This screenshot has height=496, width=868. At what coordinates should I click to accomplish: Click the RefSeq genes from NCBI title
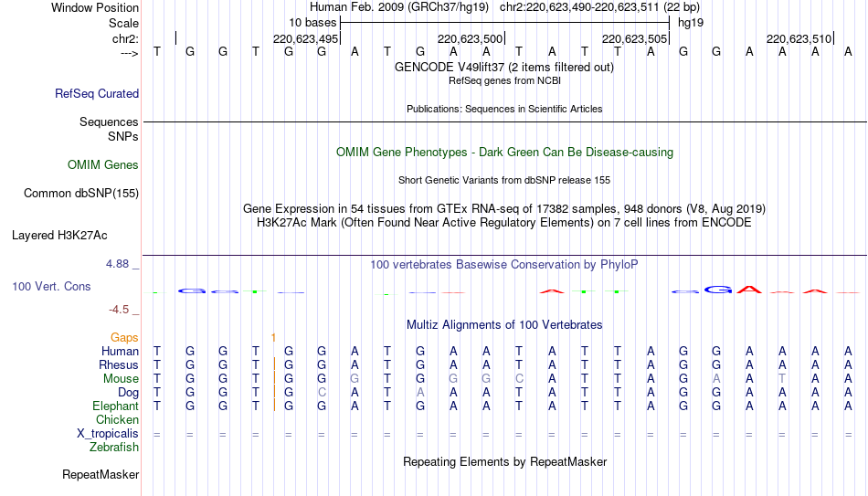[505, 80]
